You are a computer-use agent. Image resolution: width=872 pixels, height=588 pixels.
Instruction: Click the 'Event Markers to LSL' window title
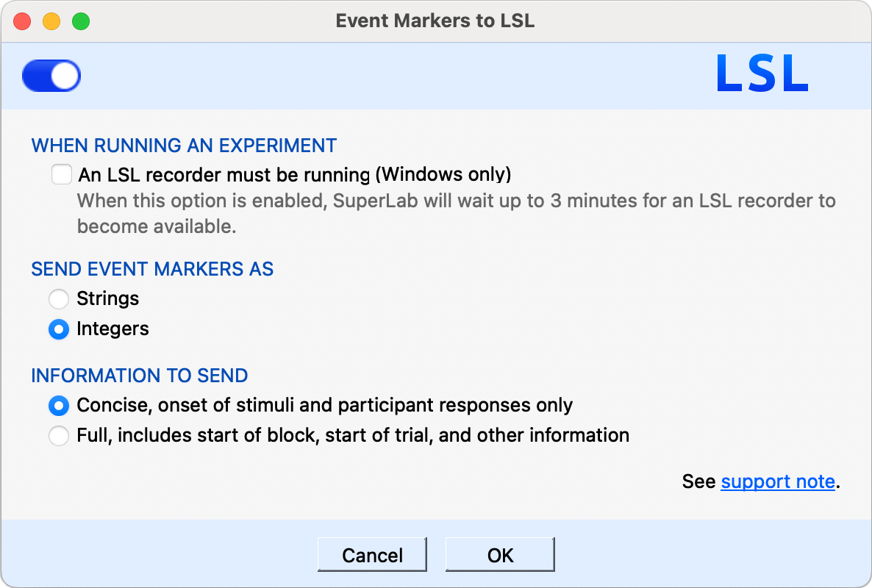(435, 21)
